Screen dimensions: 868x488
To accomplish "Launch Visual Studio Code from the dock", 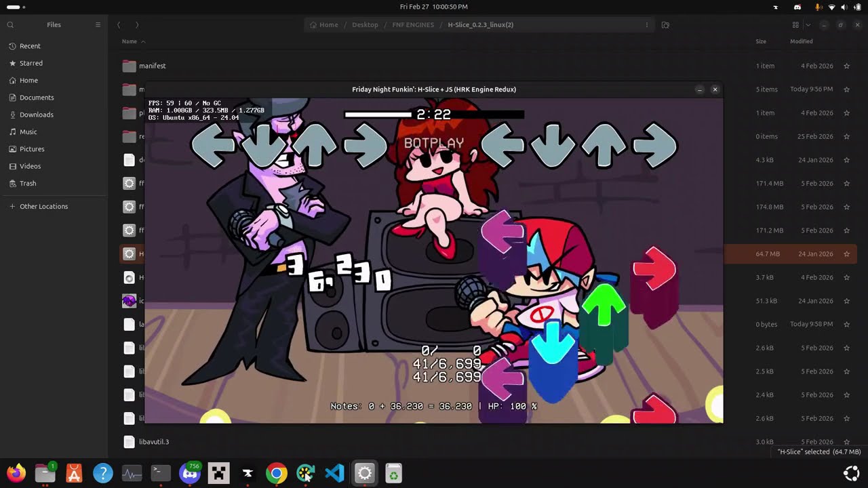I will (x=334, y=473).
